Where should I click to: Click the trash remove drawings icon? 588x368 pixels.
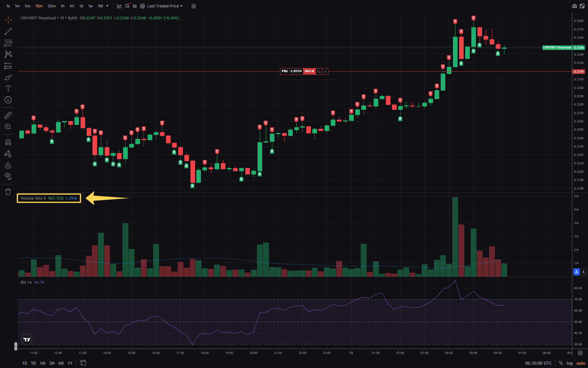point(8,192)
